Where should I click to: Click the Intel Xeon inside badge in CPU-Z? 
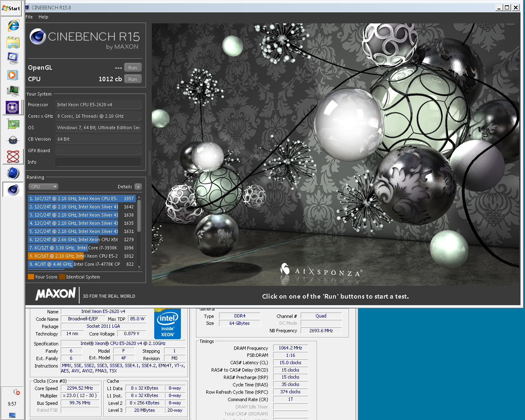pyautogui.click(x=167, y=324)
